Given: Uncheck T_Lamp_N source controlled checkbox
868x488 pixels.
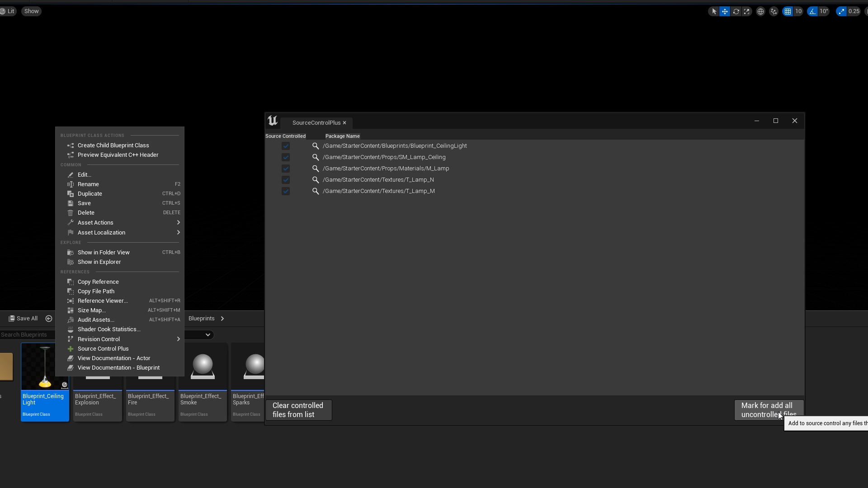Looking at the screenshot, I should (x=286, y=179).
